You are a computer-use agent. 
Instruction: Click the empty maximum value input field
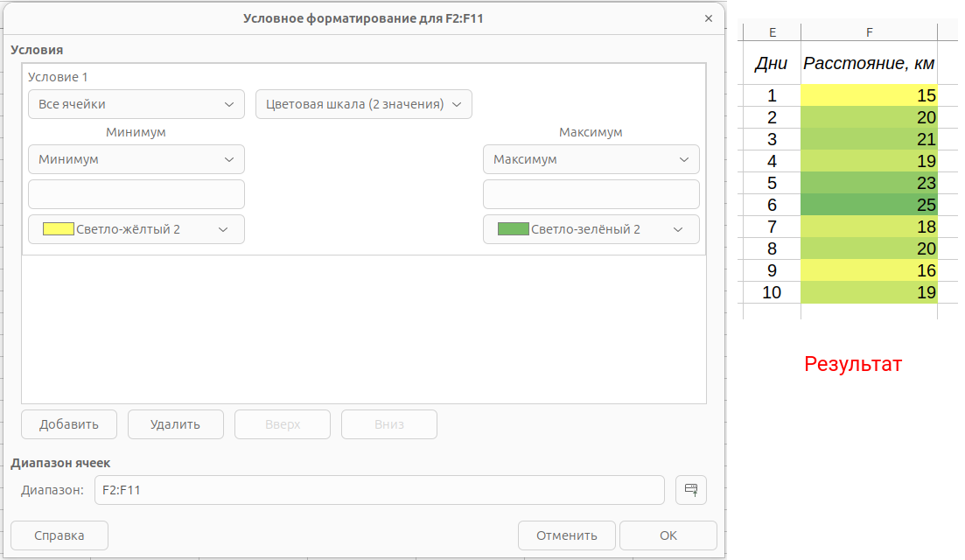click(x=591, y=194)
